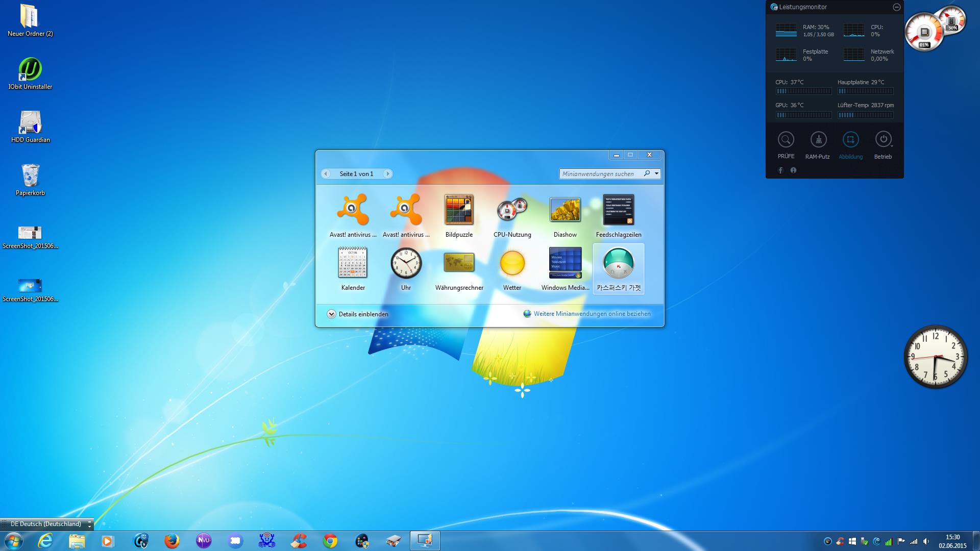Launch CCleaner from taskbar
Screen dimensions: 980x551
tap(299, 541)
